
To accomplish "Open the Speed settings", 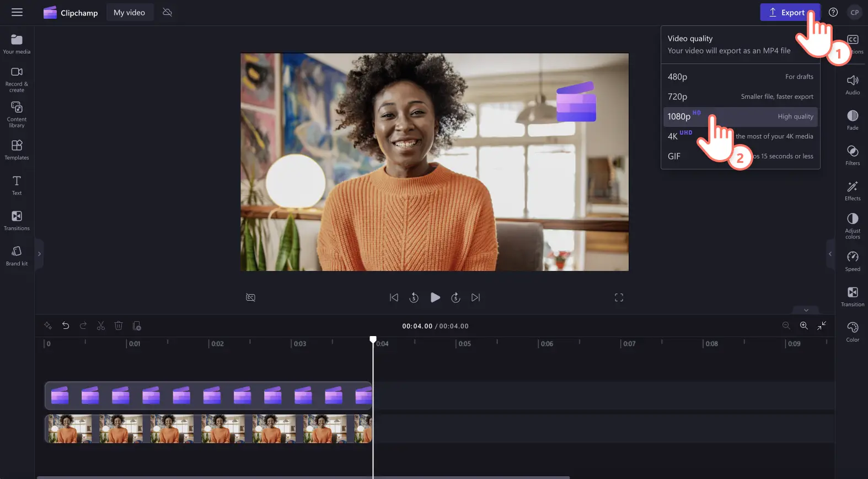I will [853, 261].
